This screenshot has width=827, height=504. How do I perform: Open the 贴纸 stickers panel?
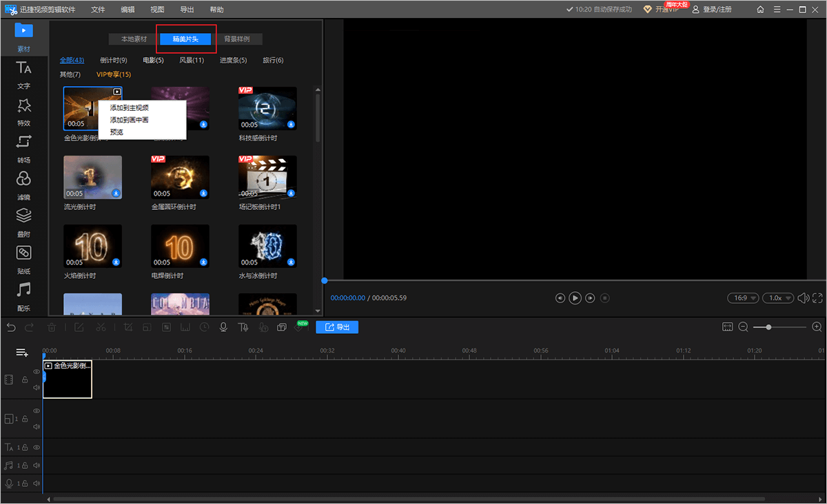click(x=23, y=259)
